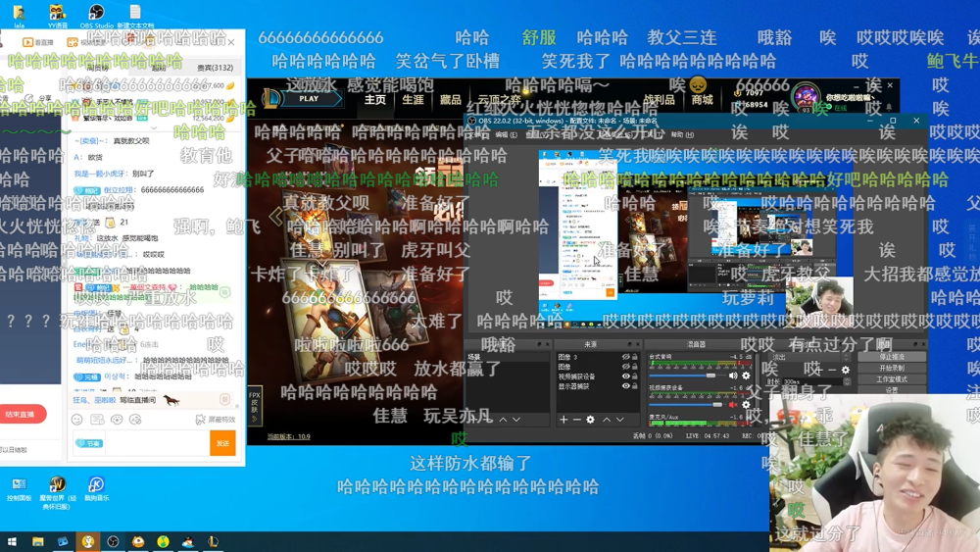980x552 pixels.
Task: Click the 开始录制 start recording button in OBS
Action: (891, 369)
